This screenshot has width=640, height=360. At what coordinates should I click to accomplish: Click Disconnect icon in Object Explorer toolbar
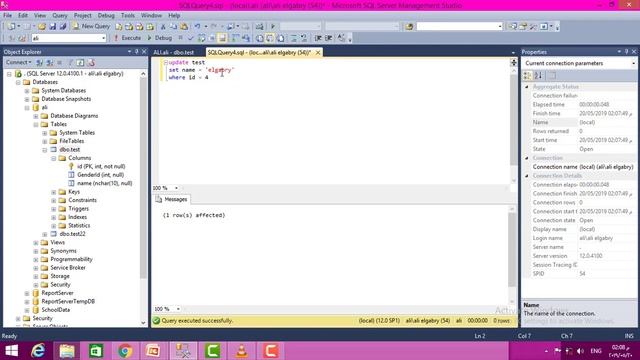(50, 62)
